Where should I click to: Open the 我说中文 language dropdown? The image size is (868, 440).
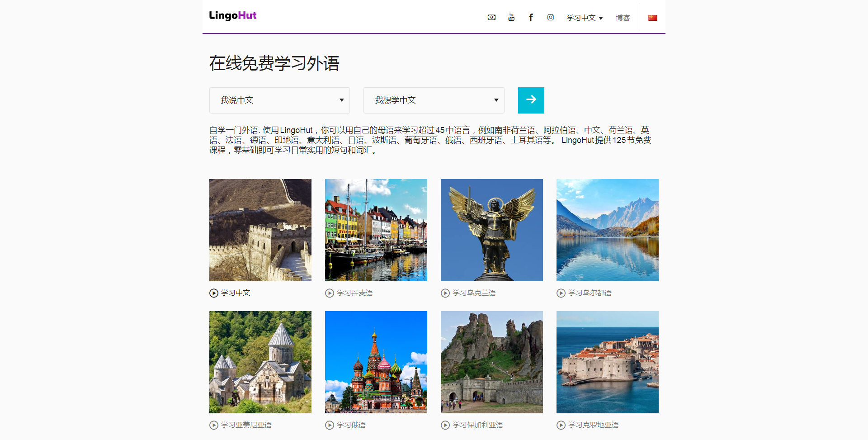point(279,100)
